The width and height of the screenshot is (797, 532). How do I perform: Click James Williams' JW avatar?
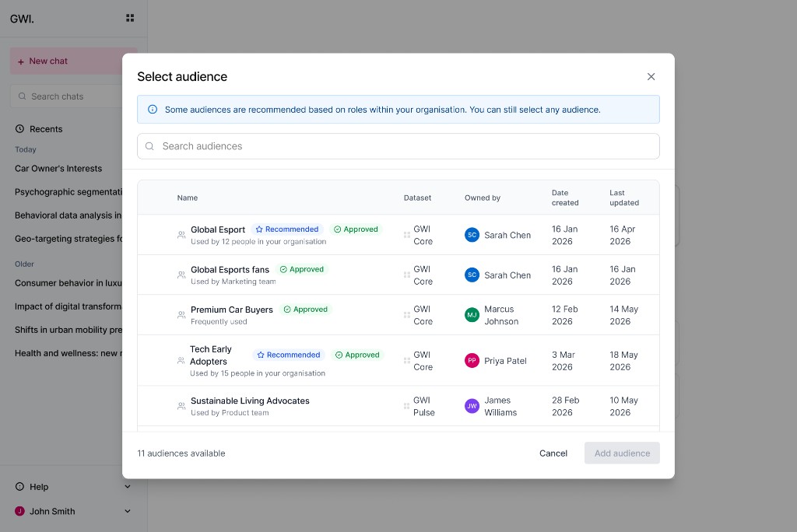pos(472,406)
